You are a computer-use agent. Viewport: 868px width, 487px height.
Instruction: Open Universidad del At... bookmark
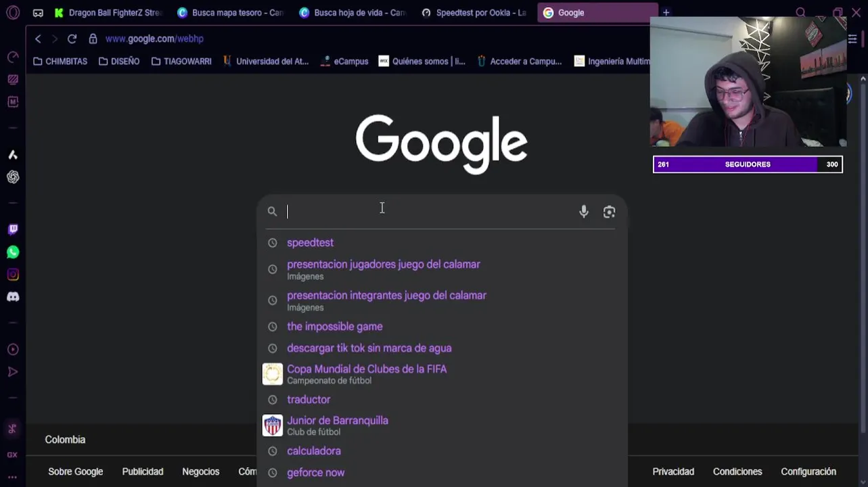coord(265,62)
